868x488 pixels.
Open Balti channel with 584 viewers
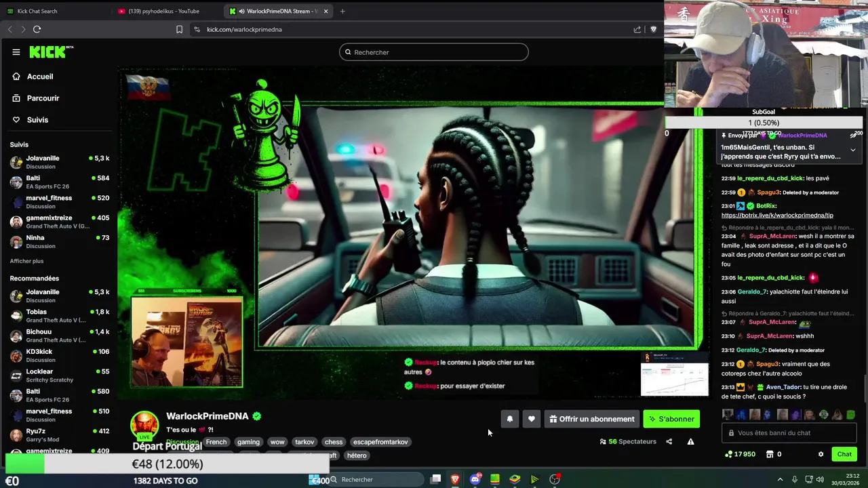point(60,182)
